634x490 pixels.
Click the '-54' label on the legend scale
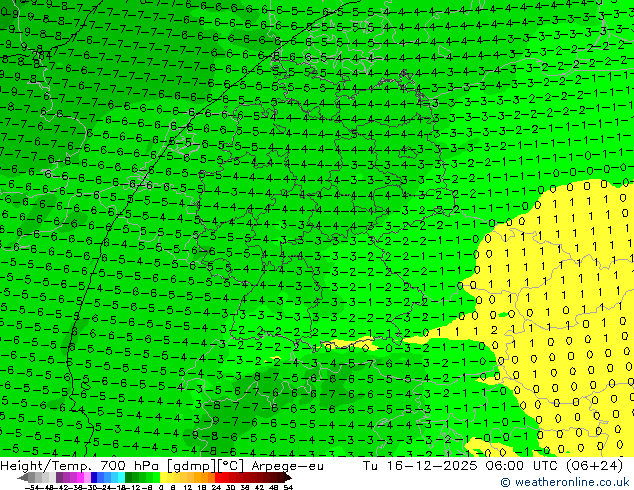pyautogui.click(x=32, y=487)
